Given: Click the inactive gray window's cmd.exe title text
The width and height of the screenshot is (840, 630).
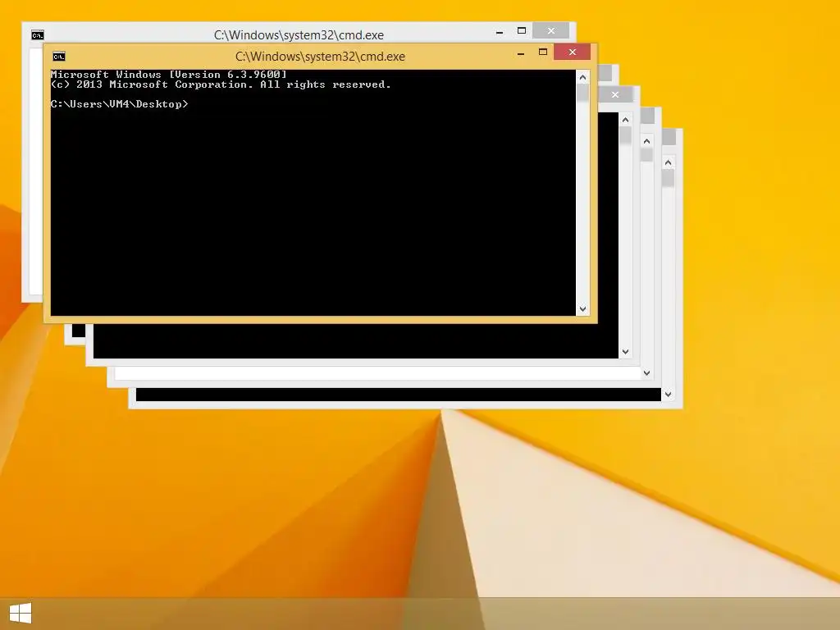Looking at the screenshot, I should (299, 34).
